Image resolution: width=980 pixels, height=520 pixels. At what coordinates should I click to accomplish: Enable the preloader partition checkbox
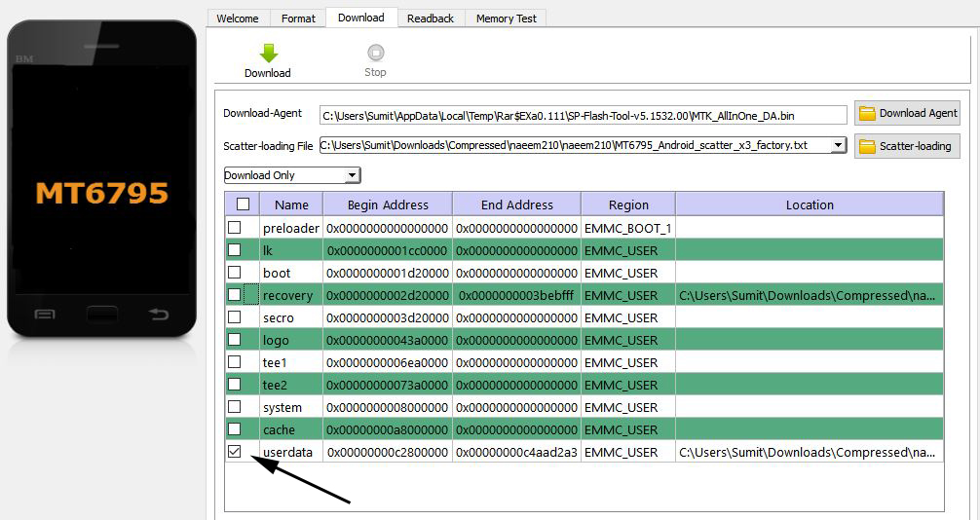coord(235,228)
